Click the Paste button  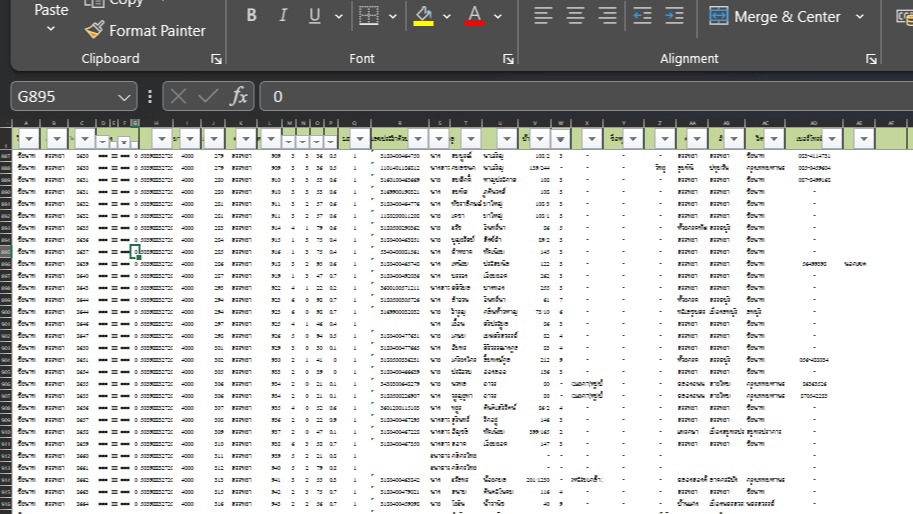51,10
